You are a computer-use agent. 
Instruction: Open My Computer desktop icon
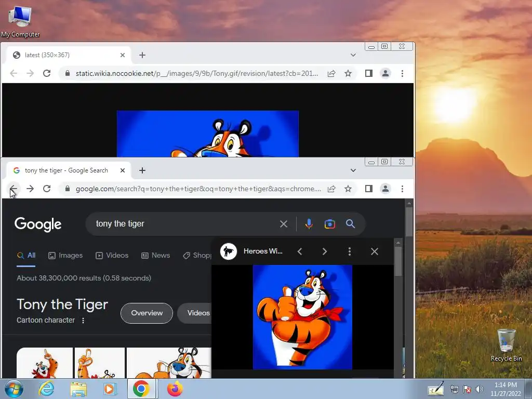pyautogui.click(x=20, y=21)
